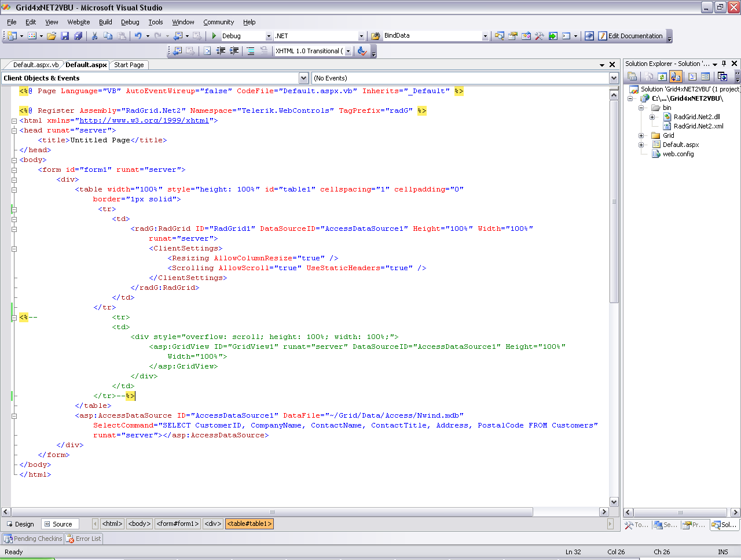Collapse the html element outlining node
741x560 pixels.
coord(14,121)
